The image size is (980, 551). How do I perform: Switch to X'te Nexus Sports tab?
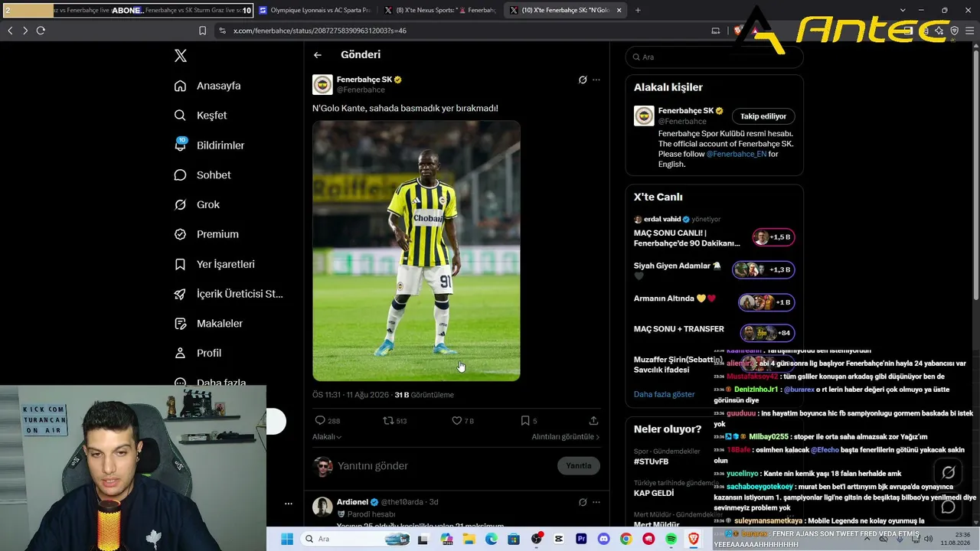tap(439, 10)
